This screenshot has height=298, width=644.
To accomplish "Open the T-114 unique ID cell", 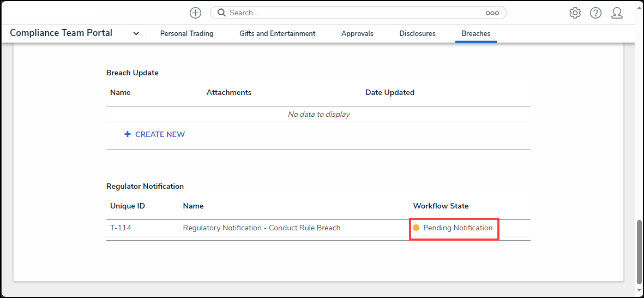I will pos(121,228).
